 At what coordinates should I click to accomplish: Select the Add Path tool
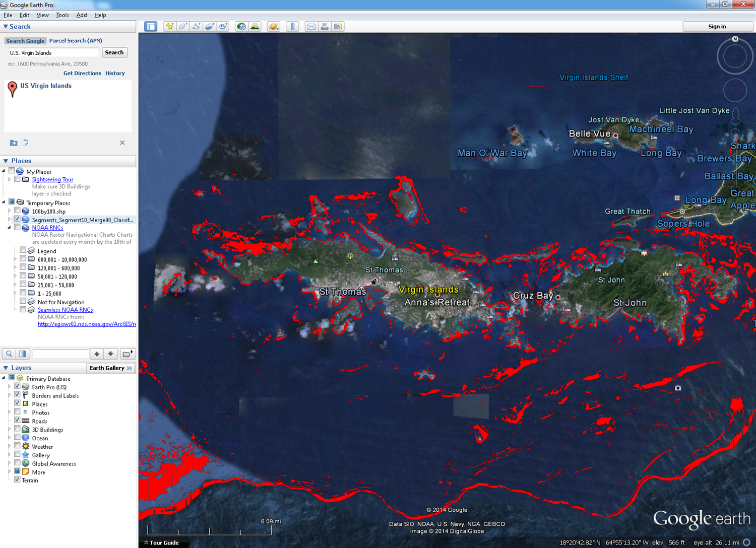(197, 27)
